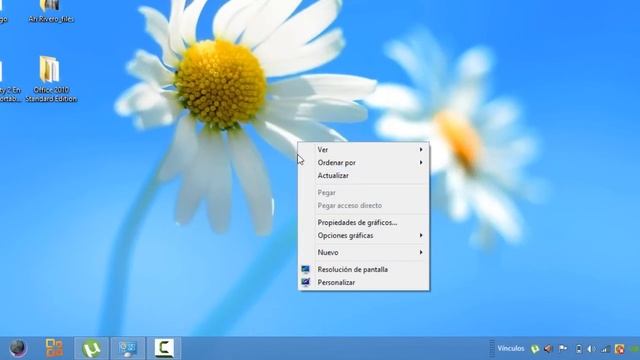Click the Start orb on the taskbar
This screenshot has width=640, height=360.
(18, 348)
